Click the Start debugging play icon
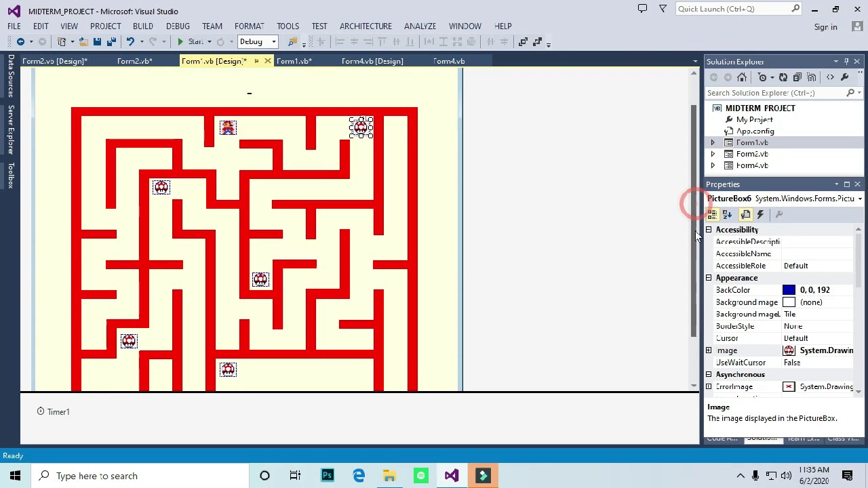The image size is (868, 488). (180, 42)
